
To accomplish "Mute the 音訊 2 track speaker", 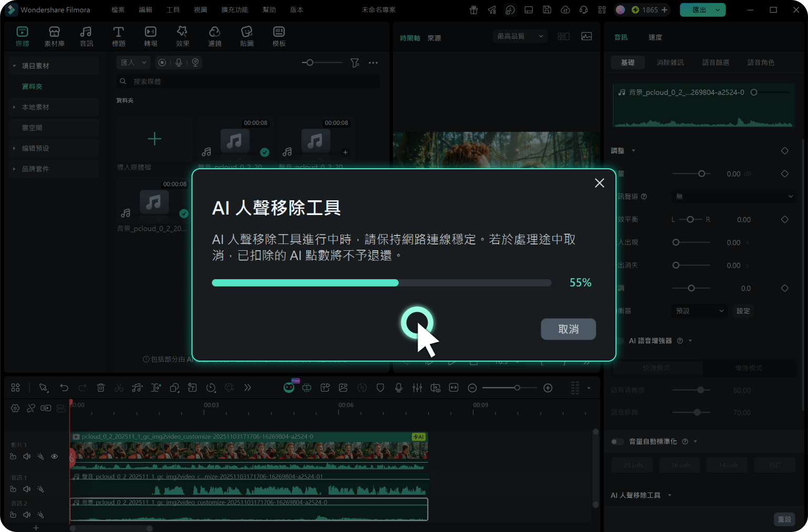I will coord(27,515).
